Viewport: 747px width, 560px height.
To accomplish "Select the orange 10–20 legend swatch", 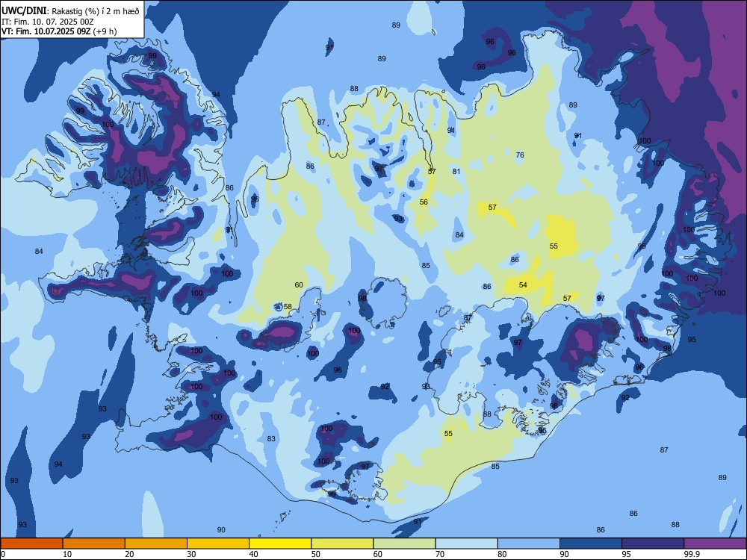I will click(x=94, y=544).
